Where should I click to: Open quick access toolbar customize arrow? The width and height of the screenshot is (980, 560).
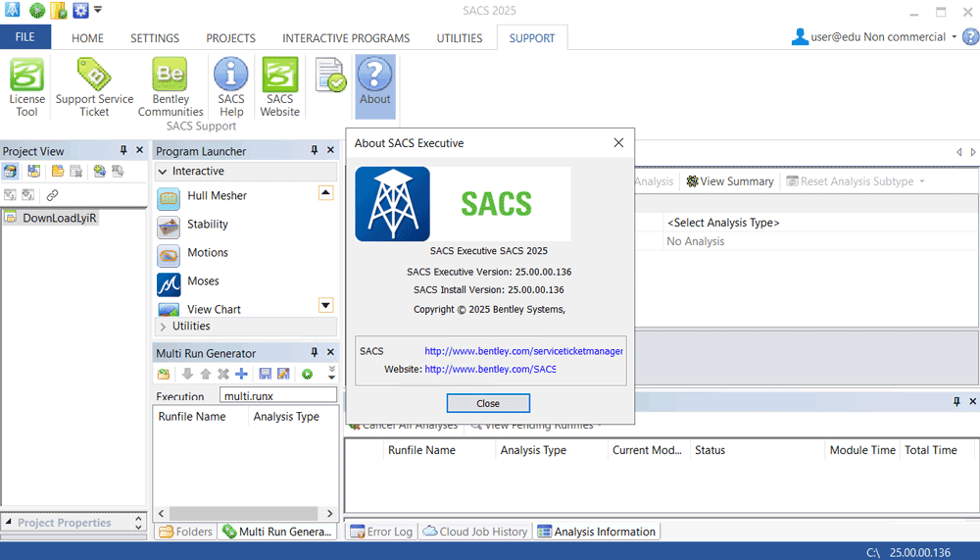(x=98, y=10)
